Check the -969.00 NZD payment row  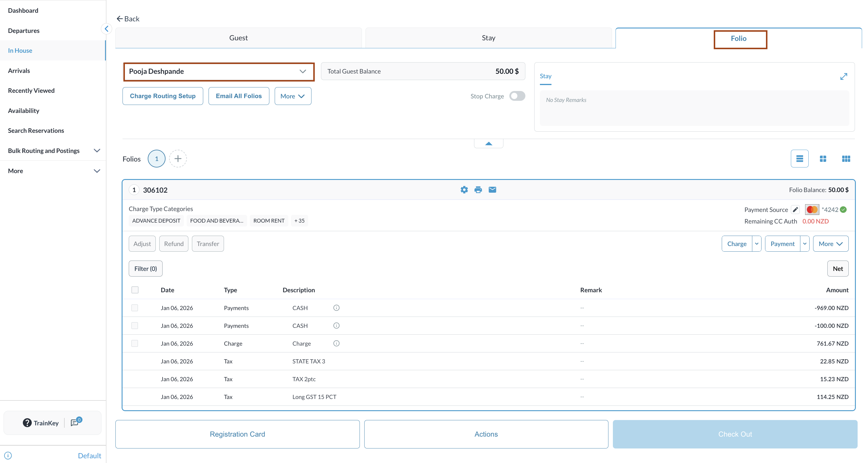(135, 308)
